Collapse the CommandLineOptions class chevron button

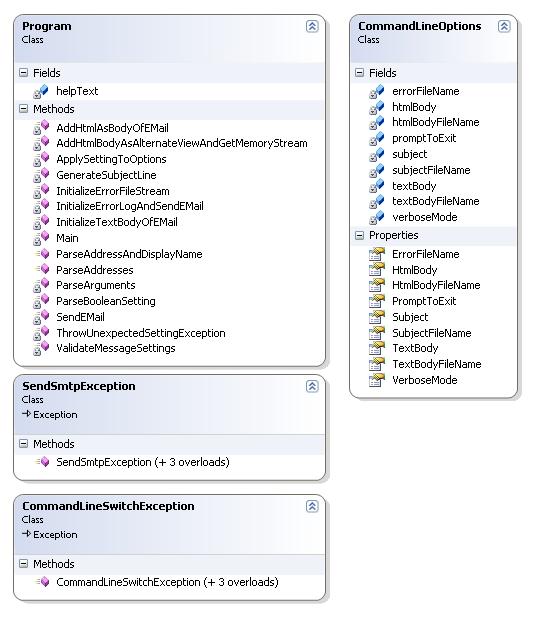tap(504, 26)
